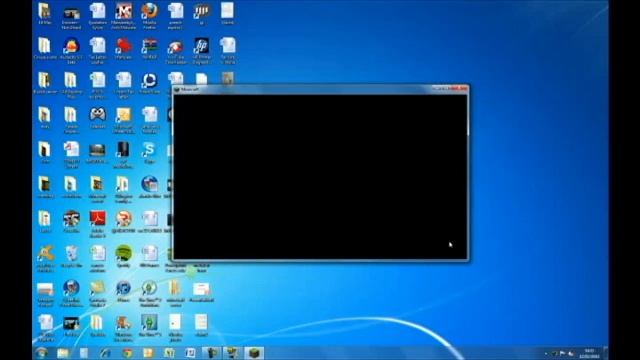The height and width of the screenshot is (360, 640).
Task: Open the Mozilla Firefox desktop shortcut
Action: pos(149,15)
